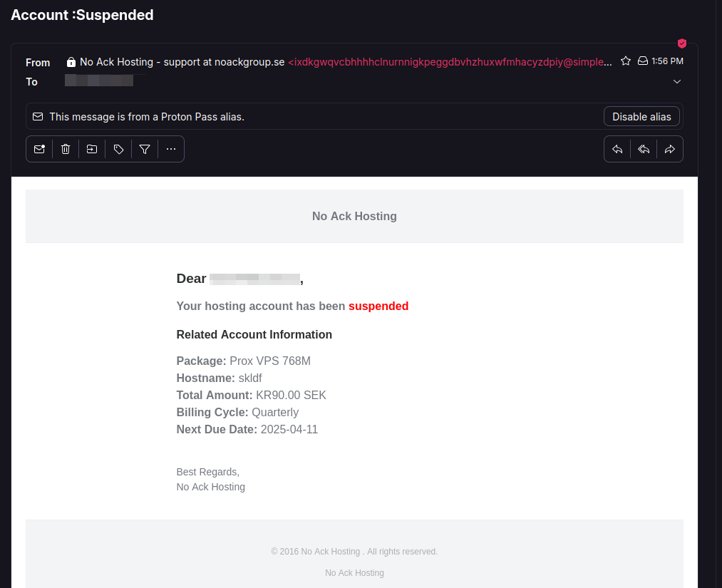Click the To label
722x588 pixels.
(31, 81)
